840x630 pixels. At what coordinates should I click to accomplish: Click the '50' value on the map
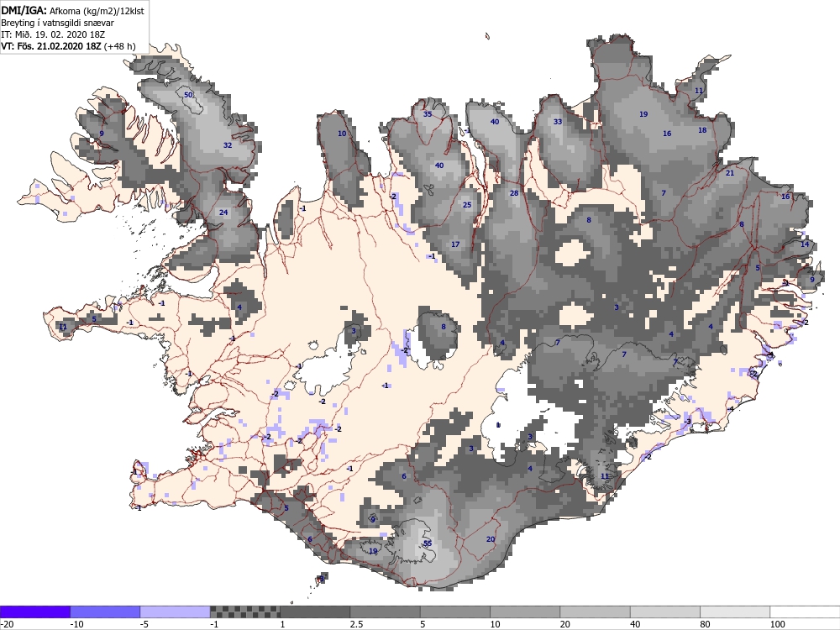(x=188, y=95)
